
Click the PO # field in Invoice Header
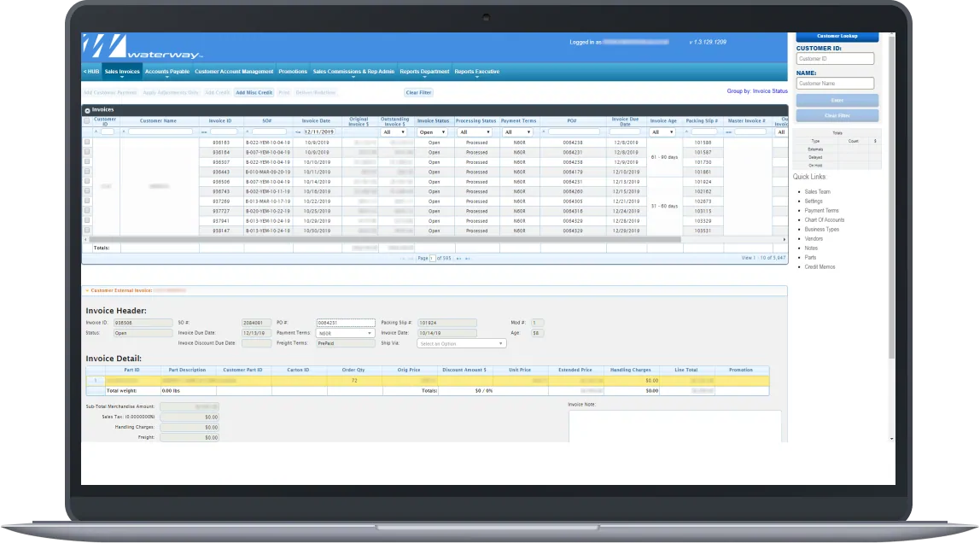click(346, 323)
